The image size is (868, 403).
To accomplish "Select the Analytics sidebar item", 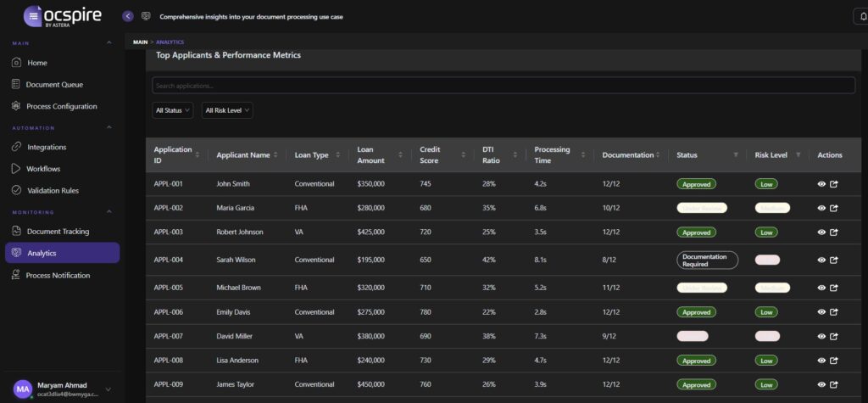I will point(62,253).
